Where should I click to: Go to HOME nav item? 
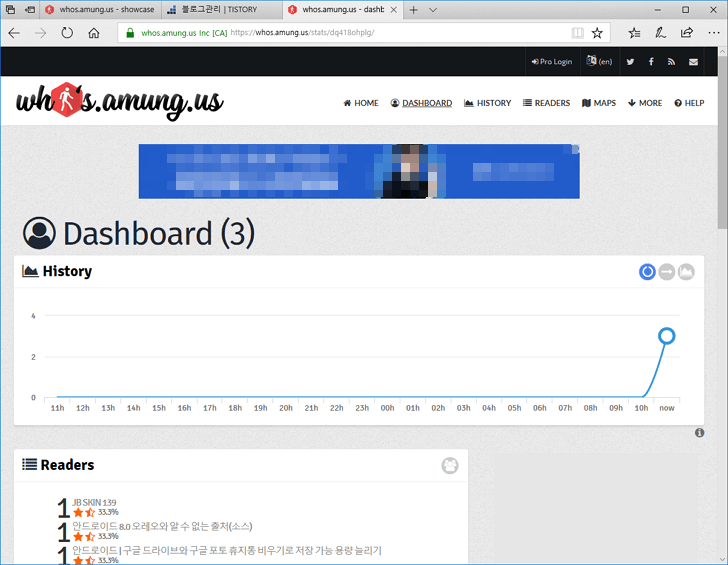click(x=361, y=103)
